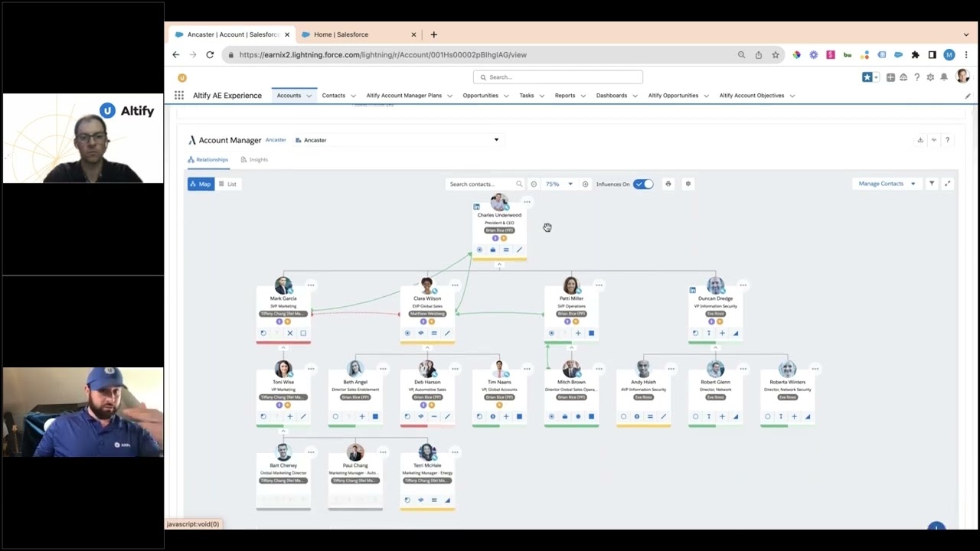
Task: Click minus attribute on Deb Harson card
Action: point(434,416)
